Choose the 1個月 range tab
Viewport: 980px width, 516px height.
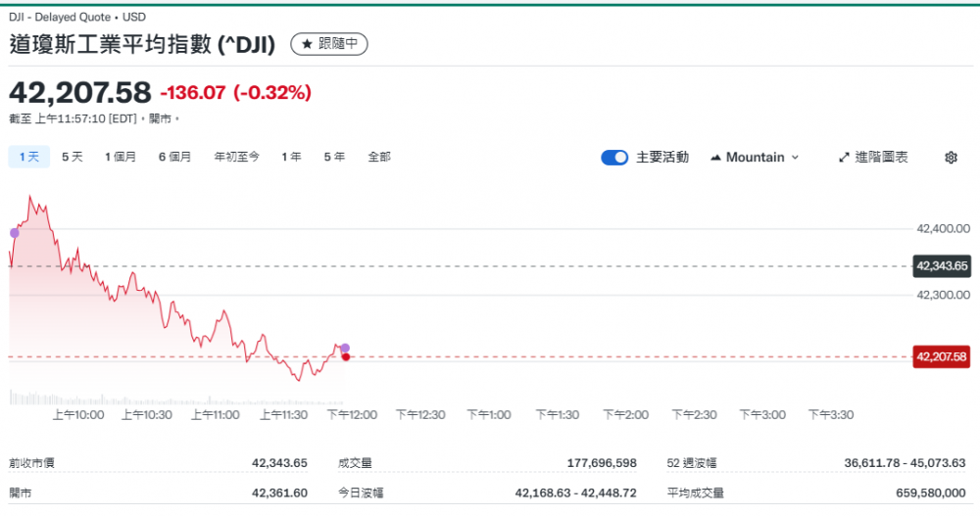(x=121, y=157)
